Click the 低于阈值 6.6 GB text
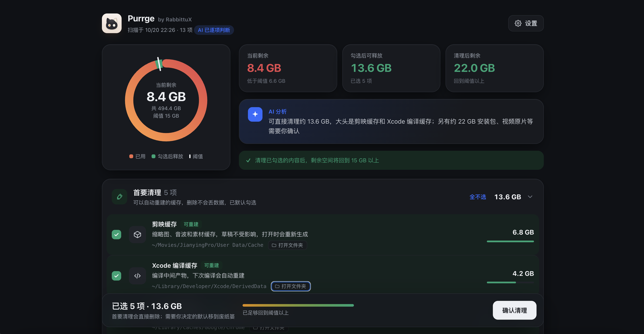The image size is (644, 334). (266, 81)
